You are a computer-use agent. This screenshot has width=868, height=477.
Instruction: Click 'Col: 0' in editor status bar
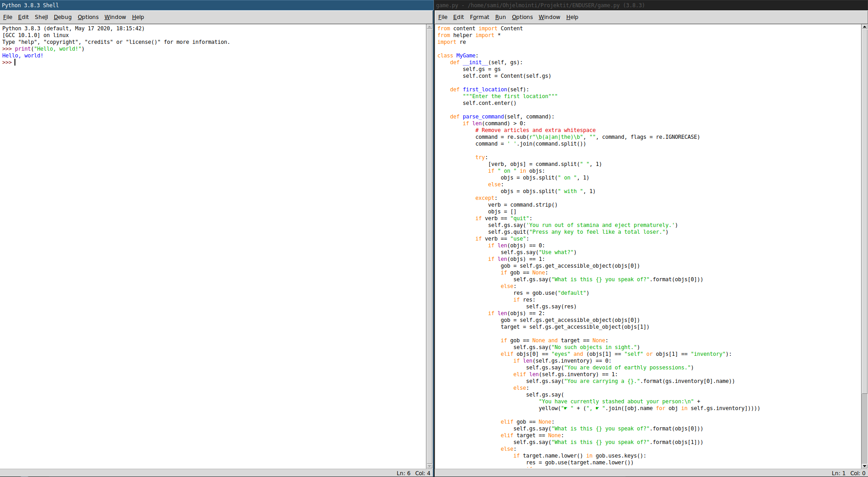(x=858, y=473)
